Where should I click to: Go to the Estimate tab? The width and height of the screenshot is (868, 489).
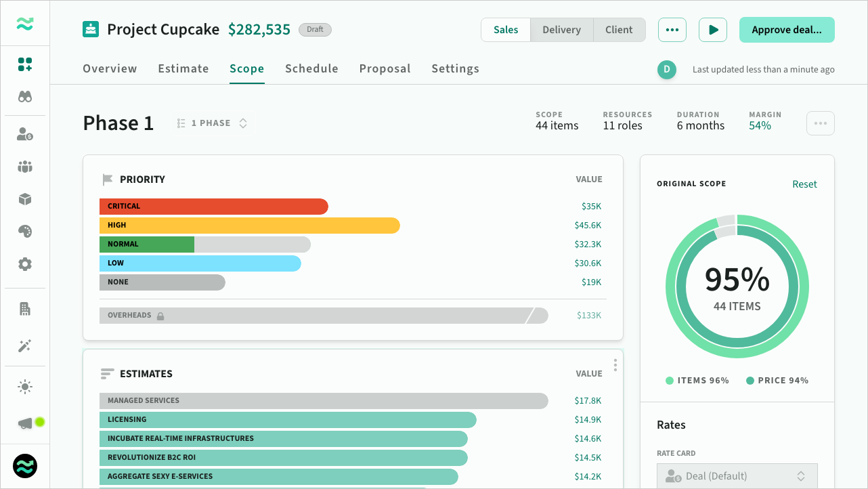[x=183, y=68]
